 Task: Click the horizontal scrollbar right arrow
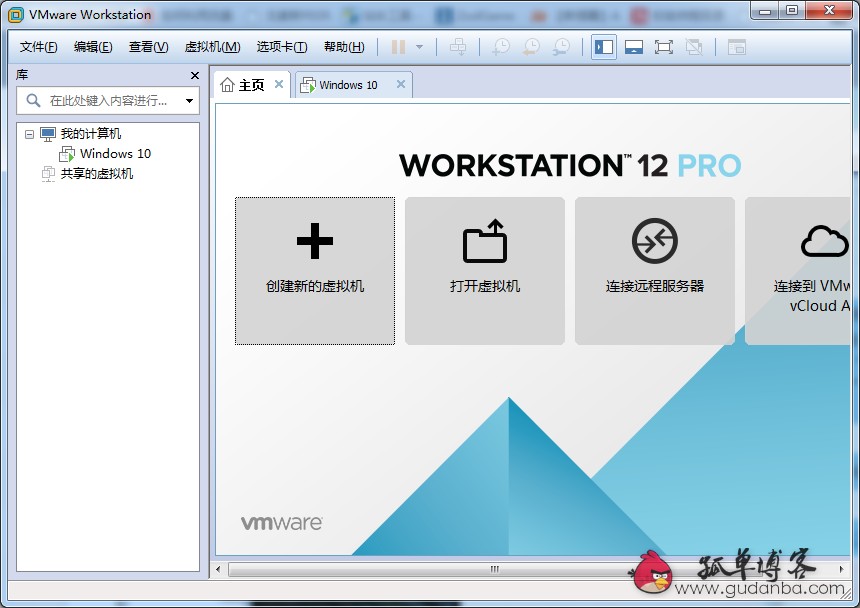click(841, 569)
